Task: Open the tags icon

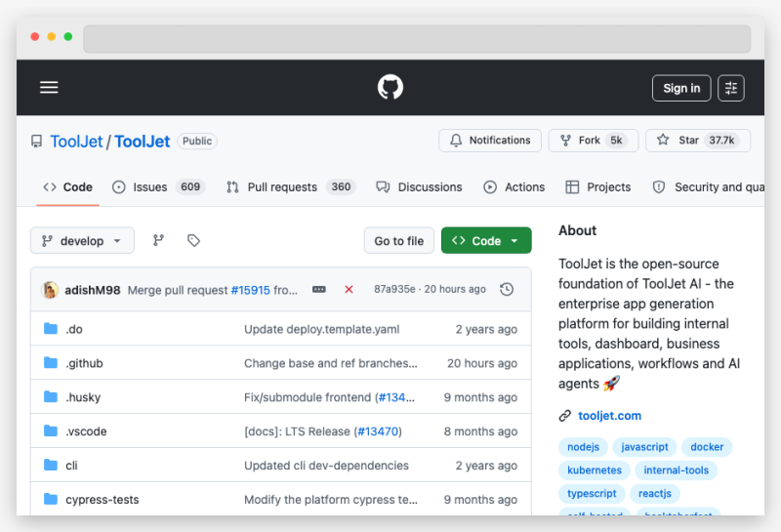Action: tap(193, 240)
